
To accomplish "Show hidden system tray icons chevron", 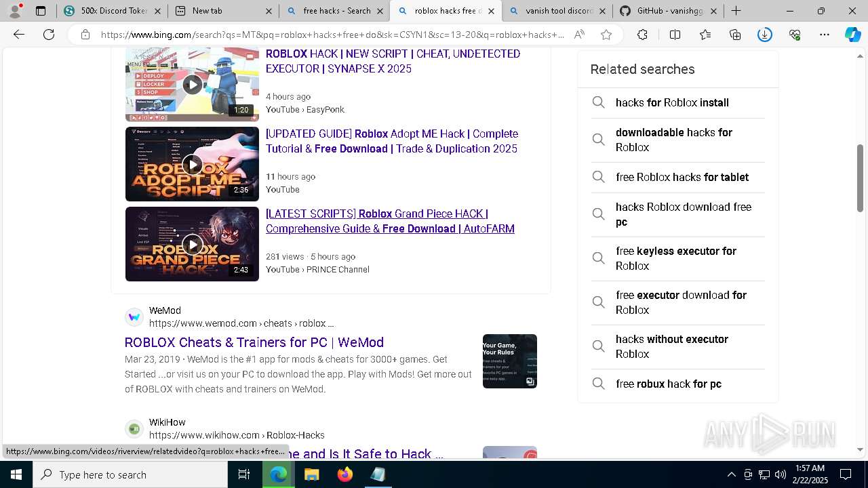I will click(x=731, y=474).
